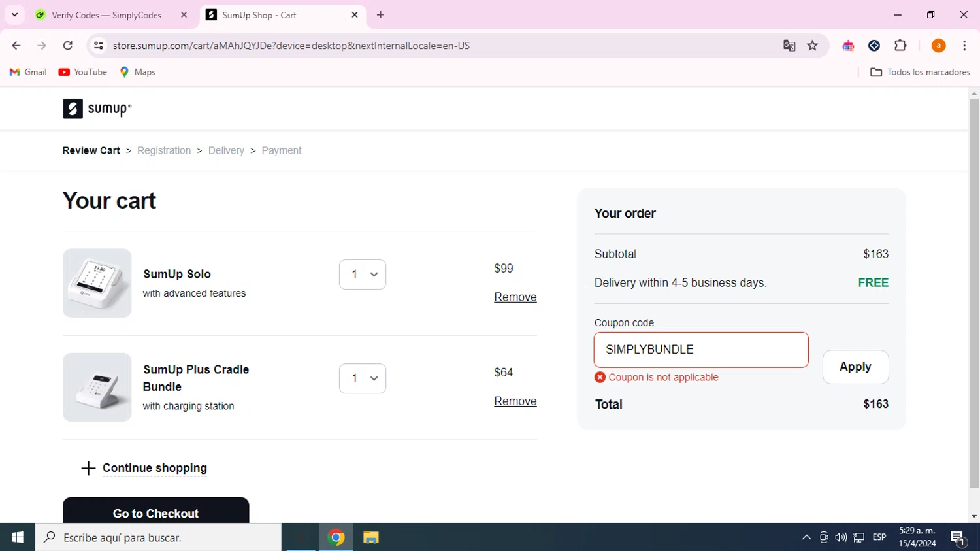Open the extensions puzzle icon
This screenshot has width=980, height=551.
900,46
